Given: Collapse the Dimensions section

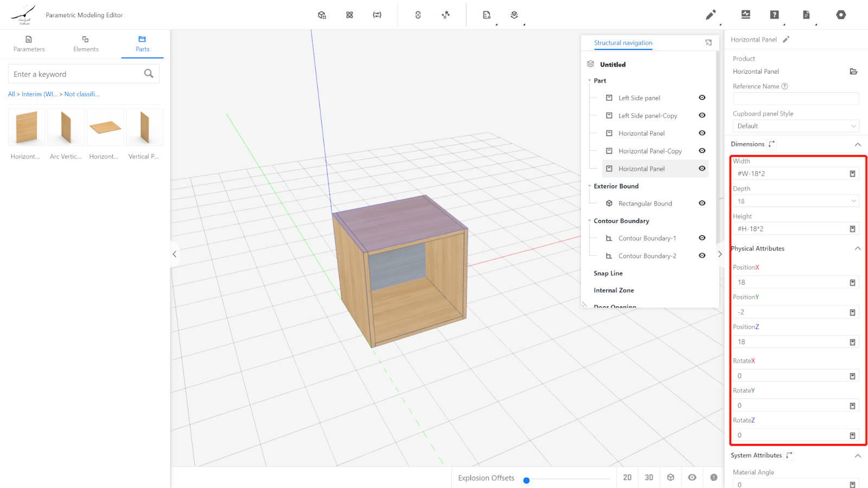Looking at the screenshot, I should [857, 144].
